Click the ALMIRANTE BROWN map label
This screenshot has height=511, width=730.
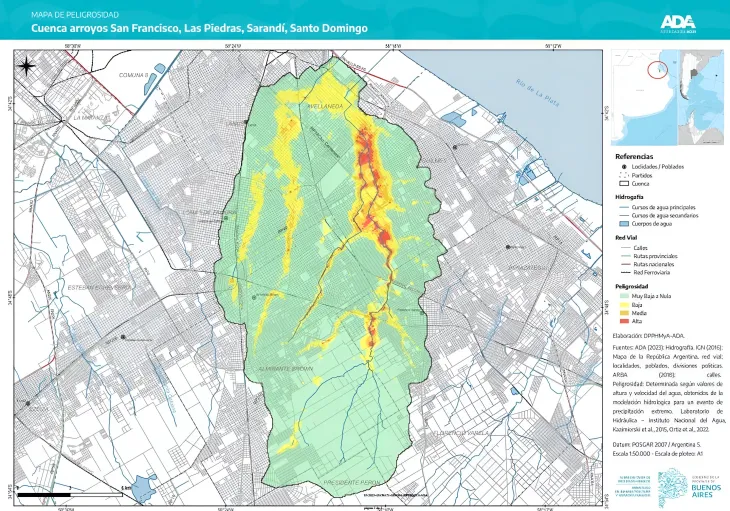click(x=288, y=368)
